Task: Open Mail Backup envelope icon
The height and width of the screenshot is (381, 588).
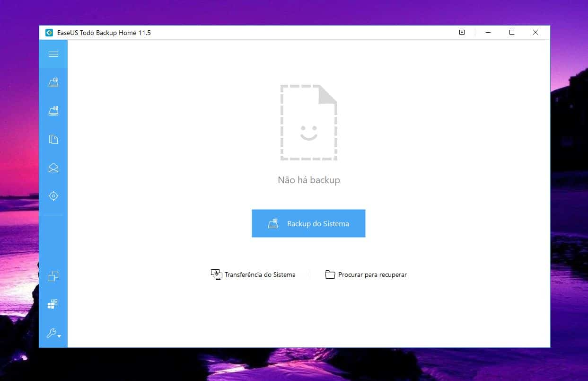Action: 53,168
